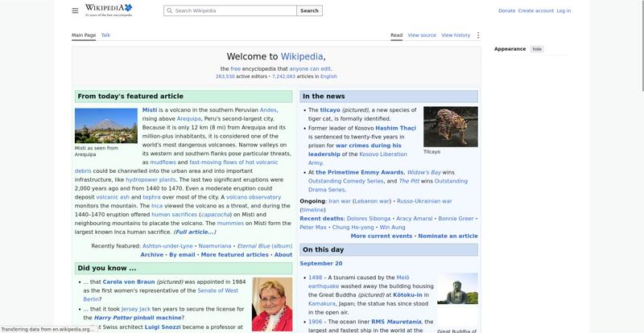Open Recent deaths link

[321, 219]
